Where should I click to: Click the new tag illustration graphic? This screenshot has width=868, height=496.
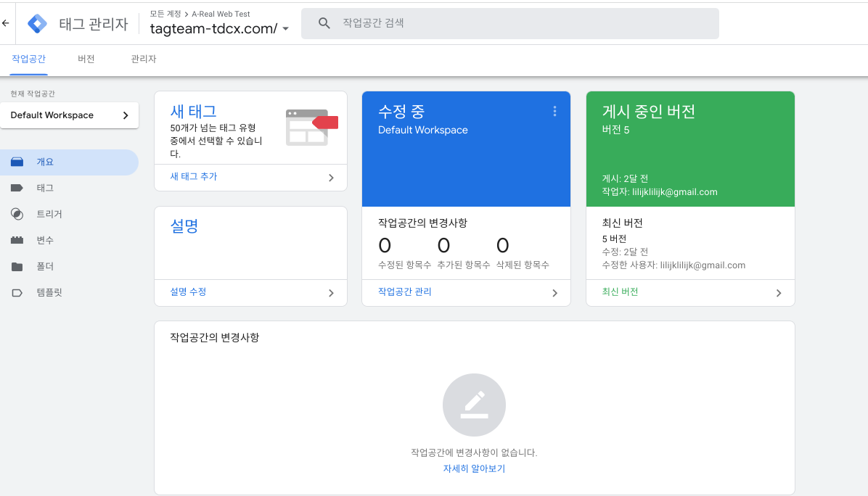click(311, 128)
